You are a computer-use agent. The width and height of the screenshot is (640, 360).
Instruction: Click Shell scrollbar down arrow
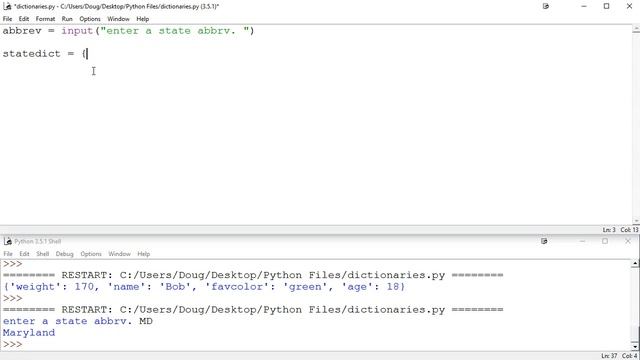(x=635, y=347)
